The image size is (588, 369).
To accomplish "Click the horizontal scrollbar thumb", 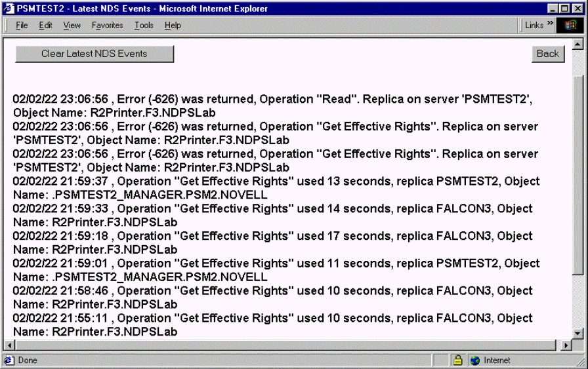I will (x=285, y=345).
